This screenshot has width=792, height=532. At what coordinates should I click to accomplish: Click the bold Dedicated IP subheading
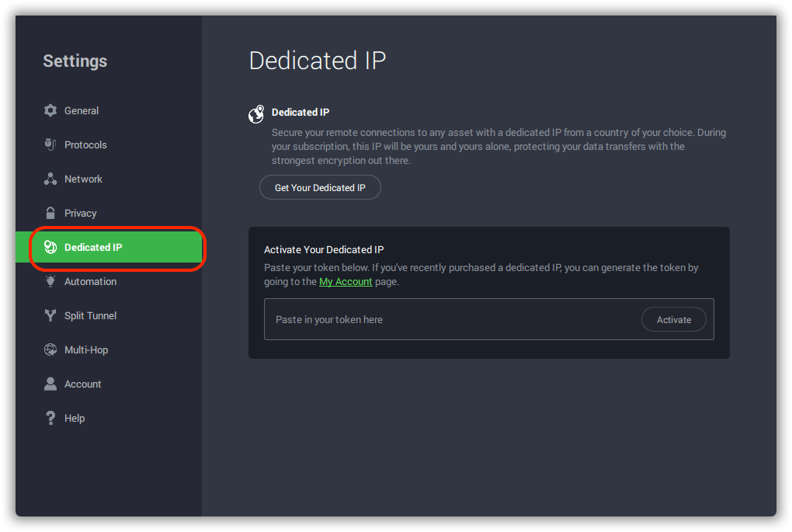coord(300,112)
